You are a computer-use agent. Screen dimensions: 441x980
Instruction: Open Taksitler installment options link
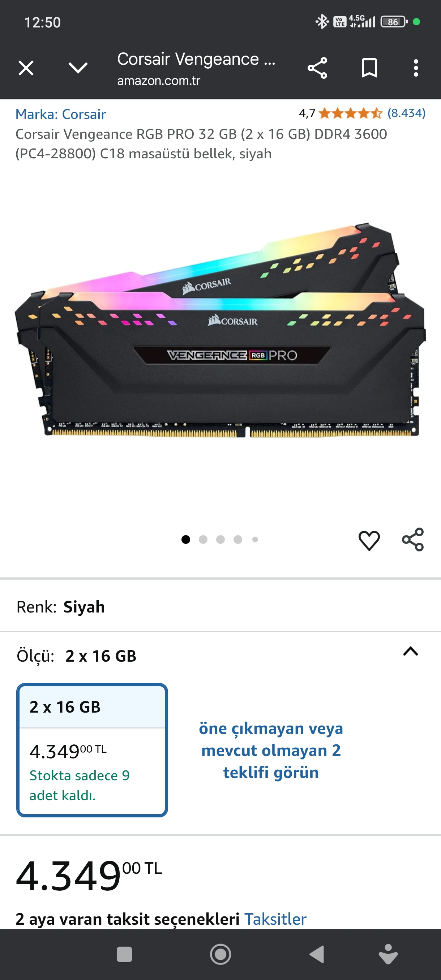(x=275, y=919)
